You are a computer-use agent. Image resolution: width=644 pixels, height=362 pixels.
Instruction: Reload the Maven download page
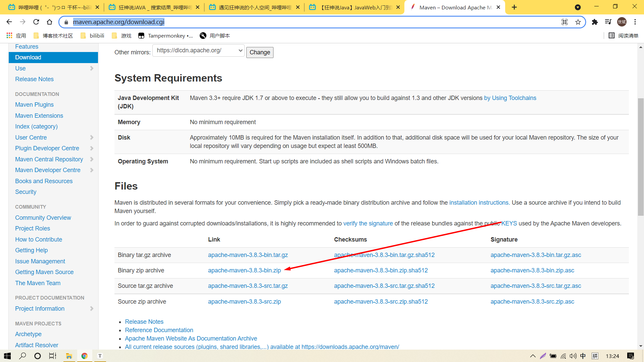pos(36,22)
